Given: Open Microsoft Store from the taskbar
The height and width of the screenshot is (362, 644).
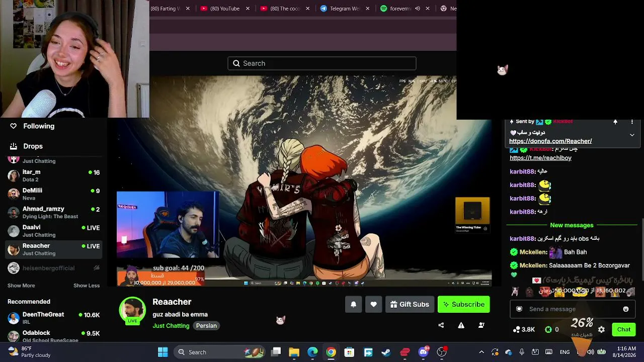Looking at the screenshot, I should point(349,352).
